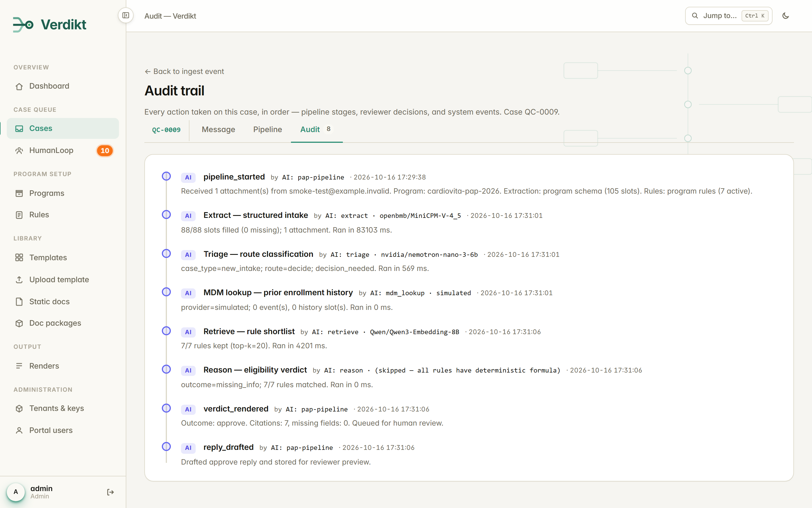Open the Programs sidebar icon
The width and height of the screenshot is (812, 508).
pos(19,193)
